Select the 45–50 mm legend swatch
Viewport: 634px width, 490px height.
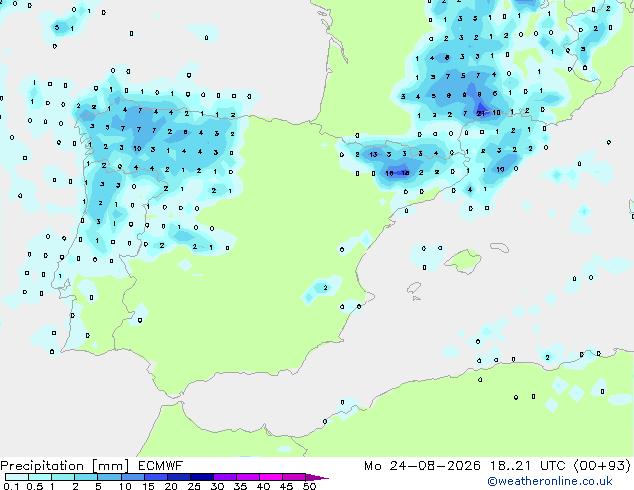(x=294, y=477)
